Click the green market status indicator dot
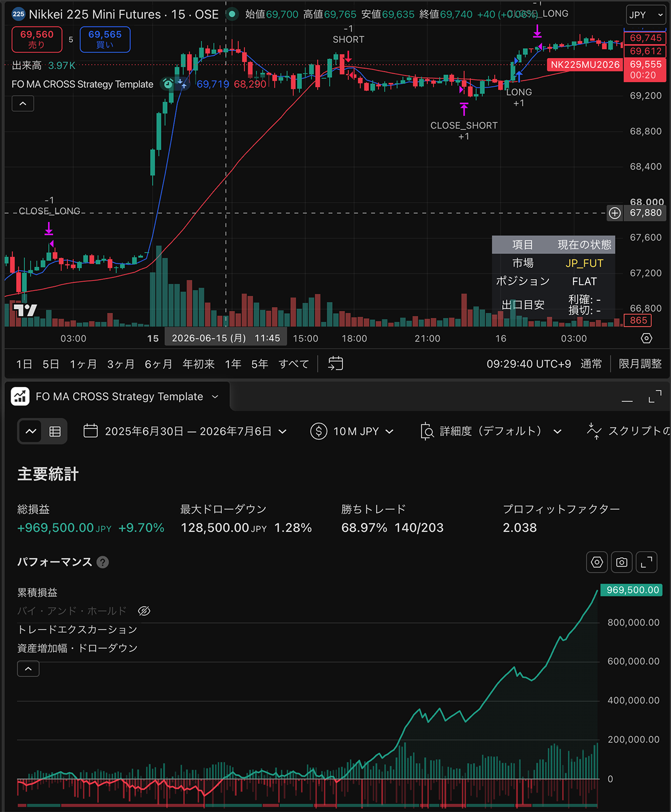This screenshot has height=812, width=671. [x=232, y=14]
